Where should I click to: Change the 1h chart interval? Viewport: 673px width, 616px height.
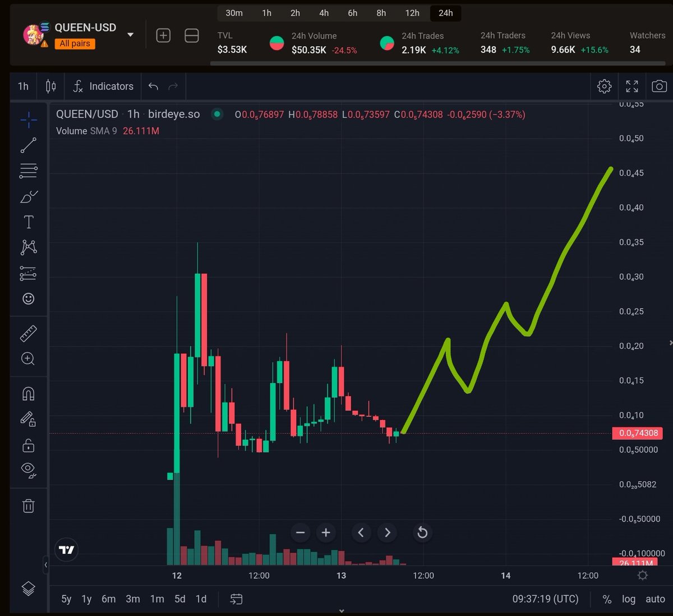(x=23, y=86)
